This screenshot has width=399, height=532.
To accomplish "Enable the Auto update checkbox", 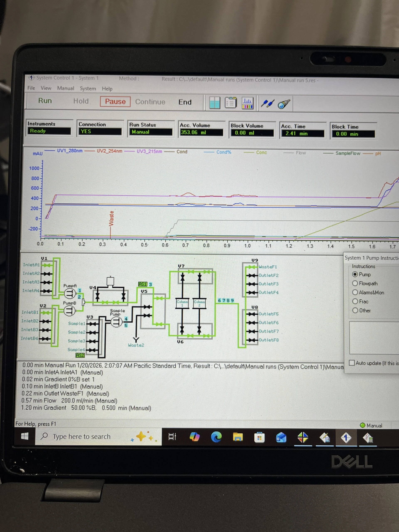I will [352, 363].
